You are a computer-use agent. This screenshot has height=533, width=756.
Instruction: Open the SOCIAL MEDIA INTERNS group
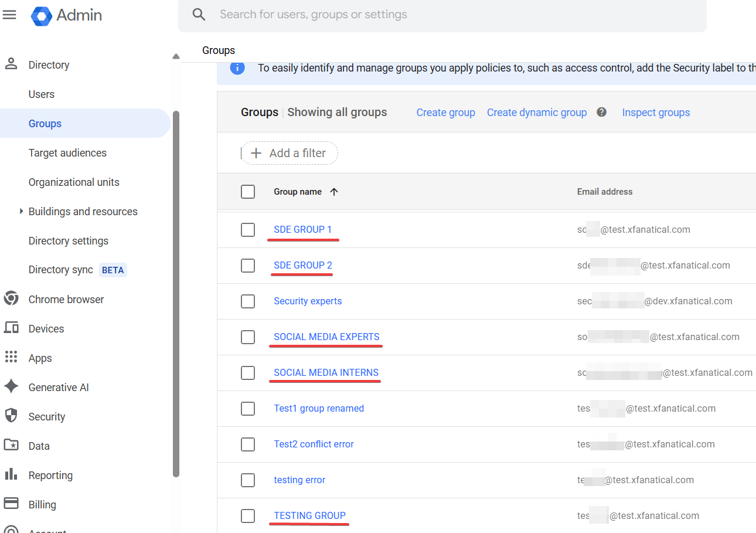coord(326,372)
